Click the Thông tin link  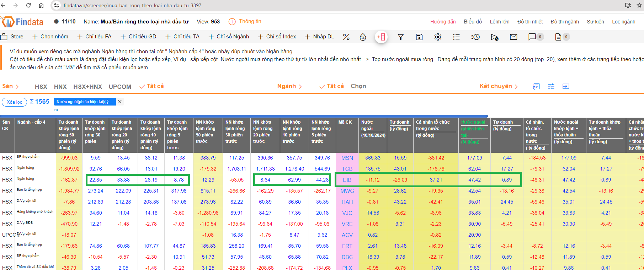(x=250, y=21)
